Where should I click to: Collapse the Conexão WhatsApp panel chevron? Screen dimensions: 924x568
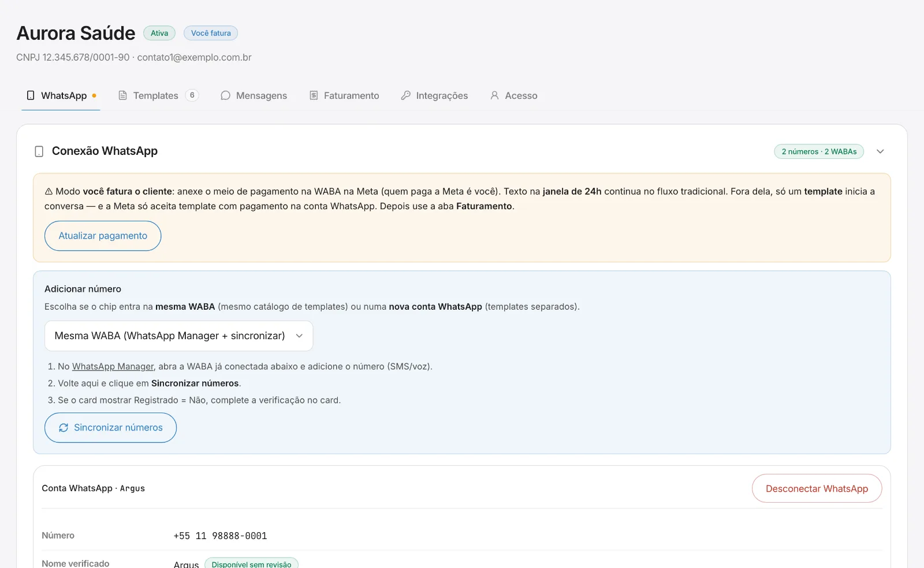tap(880, 151)
